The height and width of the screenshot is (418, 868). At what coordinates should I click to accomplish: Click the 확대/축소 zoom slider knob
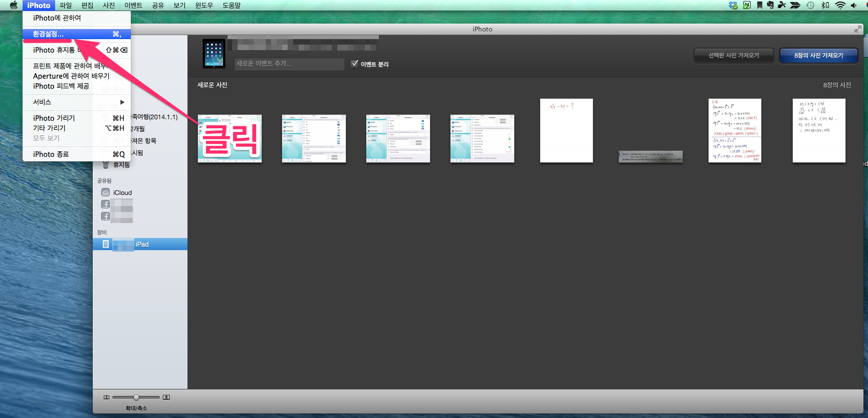click(x=136, y=397)
